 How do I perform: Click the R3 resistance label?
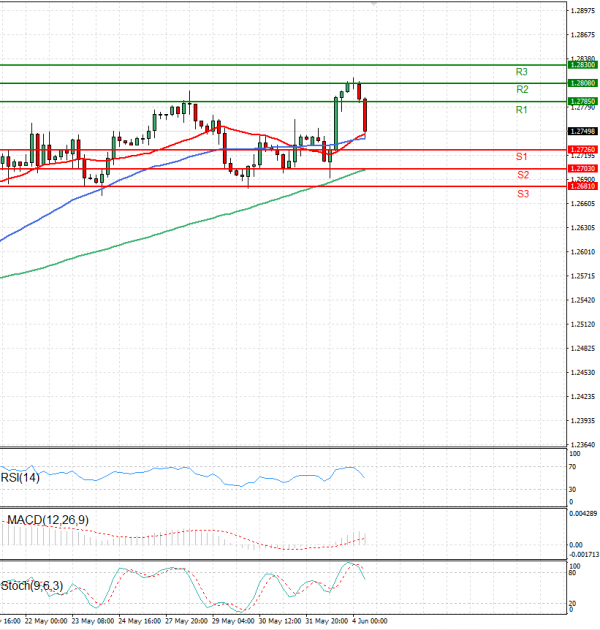pos(521,72)
